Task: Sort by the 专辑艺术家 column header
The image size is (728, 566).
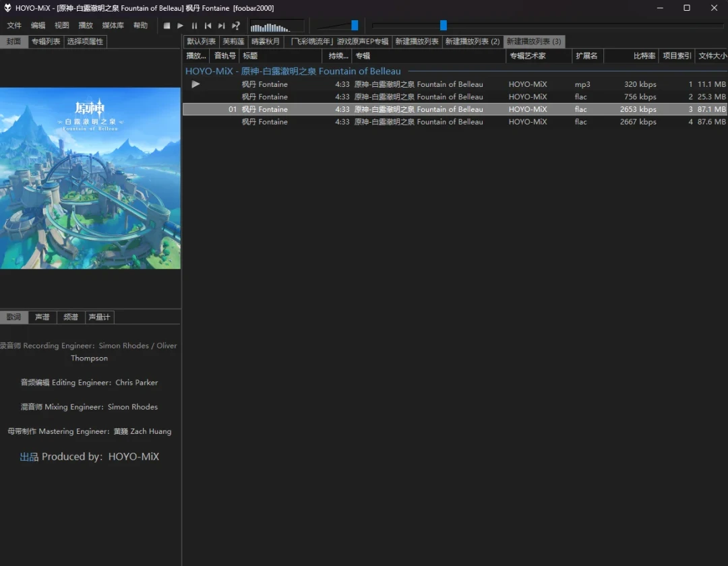Action: (539, 56)
